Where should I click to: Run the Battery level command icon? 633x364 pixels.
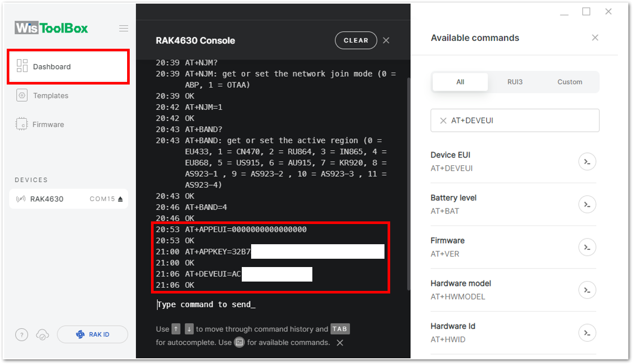587,204
